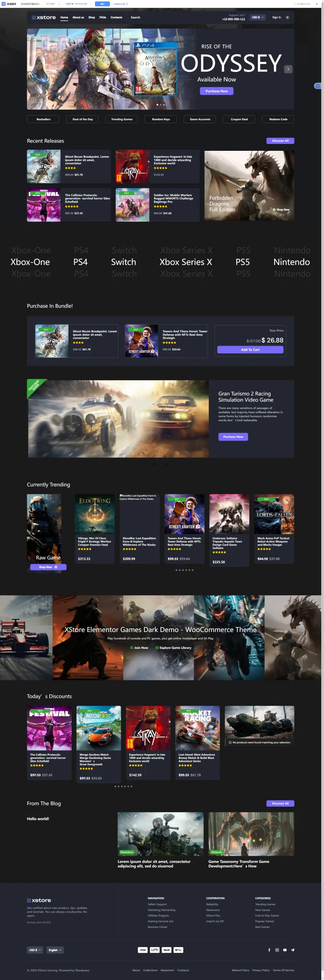Viewport: 324px width, 980px height.
Task: Select first Today's Discounts carousel dot
Action: 115,786
